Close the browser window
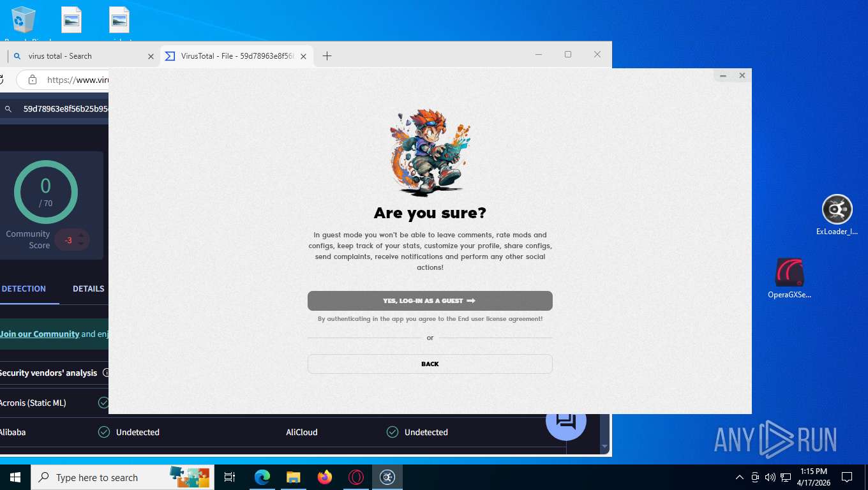 (597, 54)
